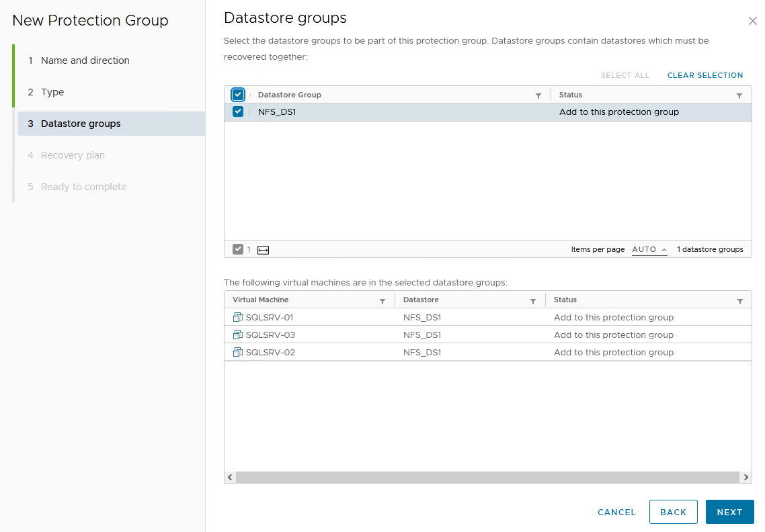This screenshot has height=532, width=765.
Task: Click the NEXT button
Action: (729, 512)
